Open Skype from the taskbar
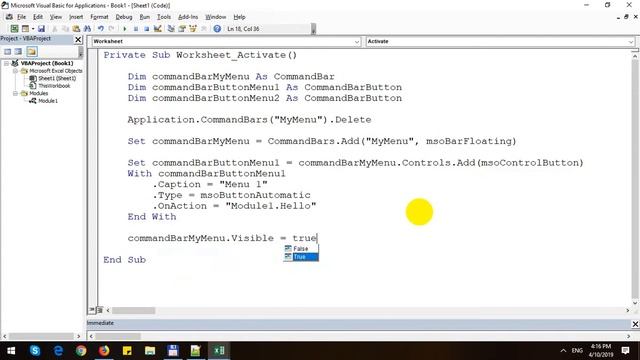The image size is (640, 360). [35, 351]
